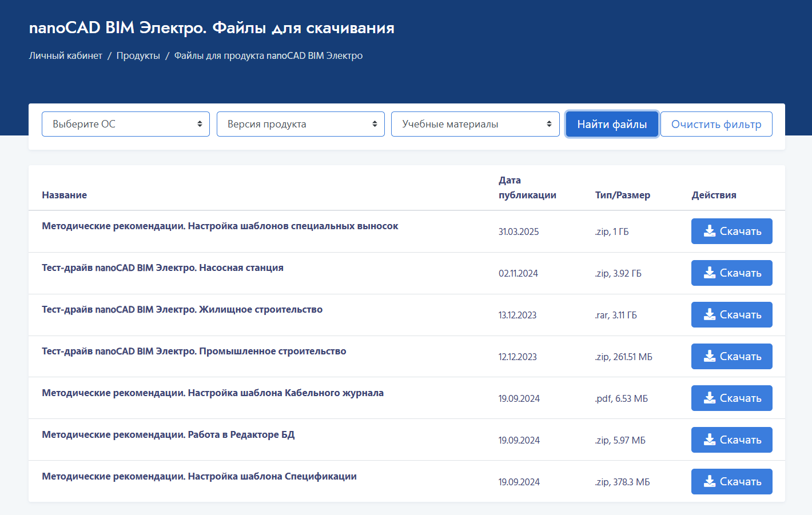Open the 'Продукты' breadcrumb link
This screenshot has width=812, height=515.
[x=138, y=55]
